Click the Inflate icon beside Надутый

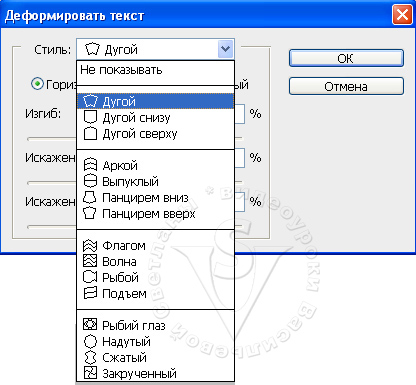pyautogui.click(x=90, y=341)
